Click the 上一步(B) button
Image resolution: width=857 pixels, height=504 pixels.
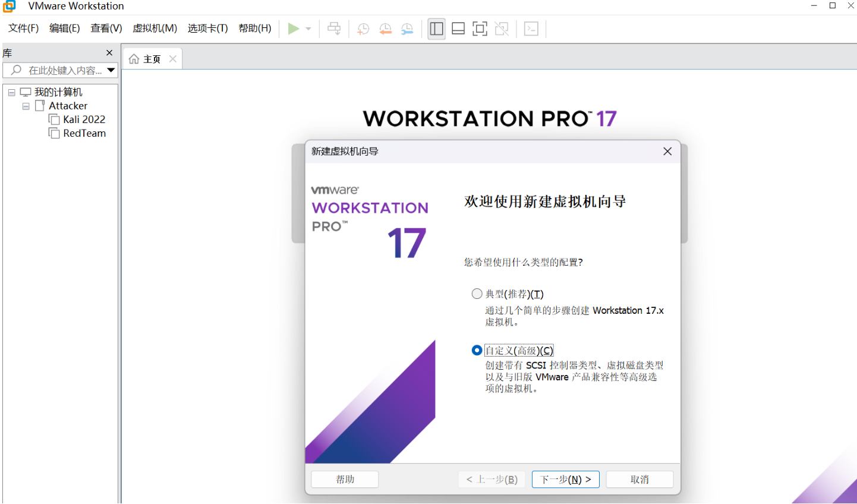(491, 479)
